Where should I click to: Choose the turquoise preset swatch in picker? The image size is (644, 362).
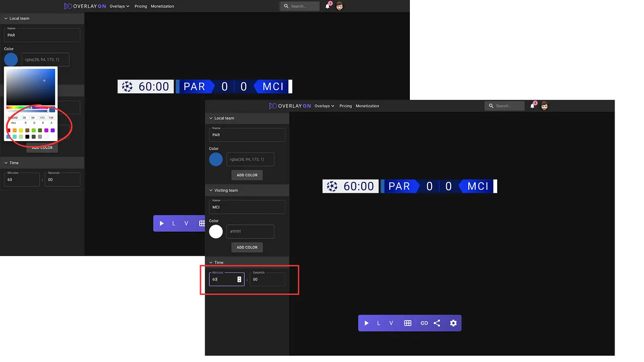15,137
